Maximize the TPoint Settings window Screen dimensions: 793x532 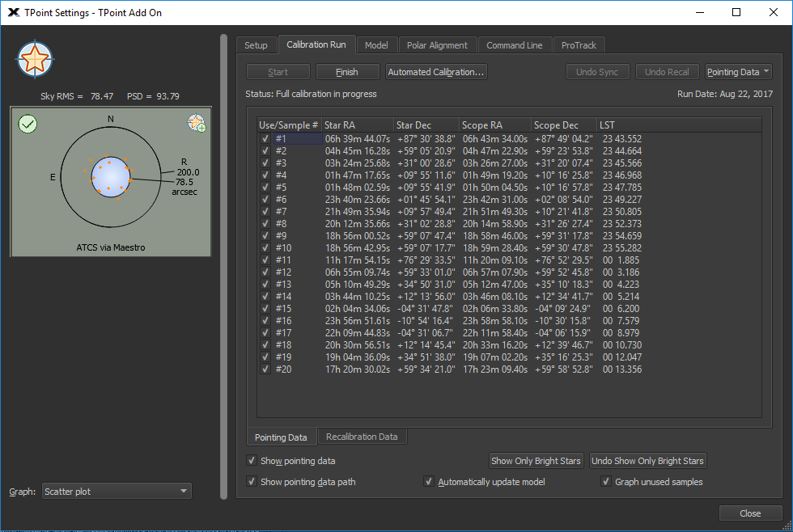(x=736, y=12)
